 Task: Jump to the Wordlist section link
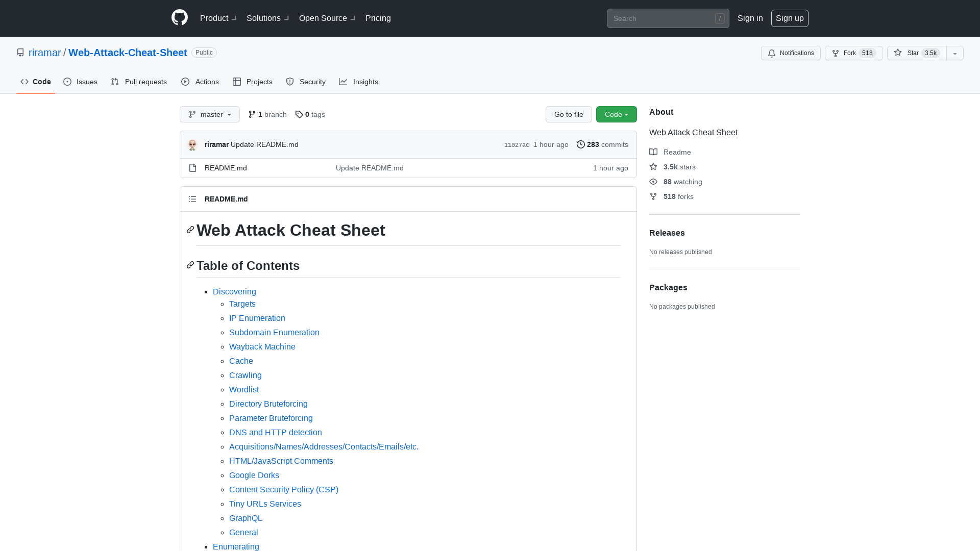(x=244, y=389)
